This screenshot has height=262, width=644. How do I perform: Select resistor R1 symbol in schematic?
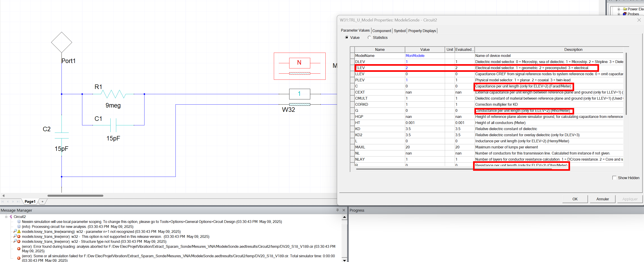[113, 94]
